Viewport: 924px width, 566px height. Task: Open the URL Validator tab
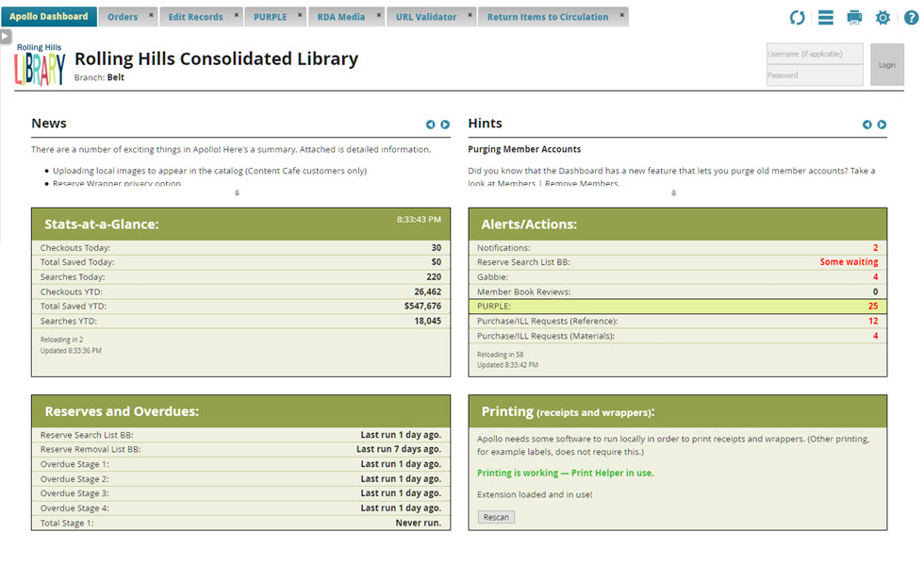point(425,17)
